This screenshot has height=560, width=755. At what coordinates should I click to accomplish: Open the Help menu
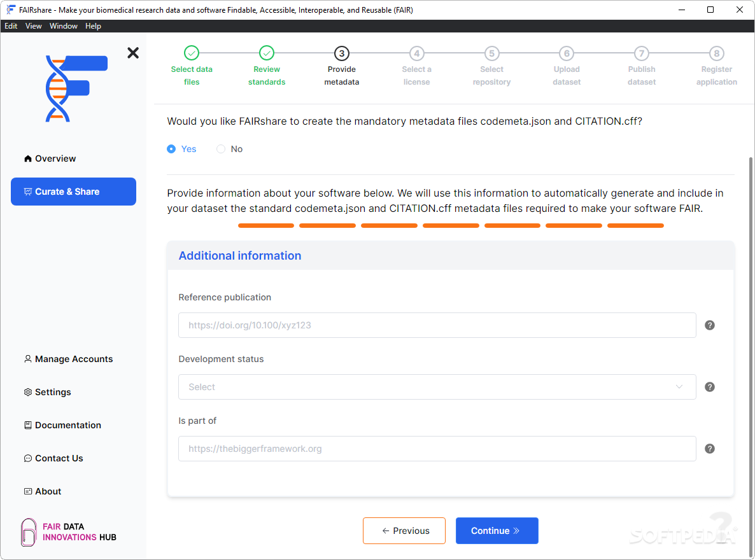[x=94, y=26]
